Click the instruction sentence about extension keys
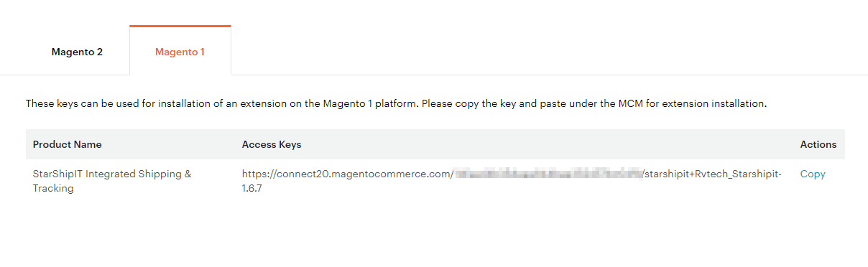Viewport: 868px width, 267px height. click(x=397, y=104)
